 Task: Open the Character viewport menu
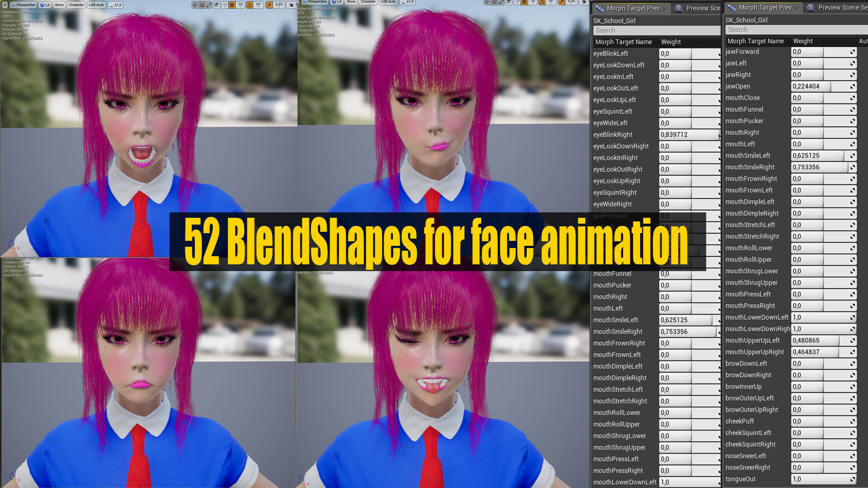point(76,5)
